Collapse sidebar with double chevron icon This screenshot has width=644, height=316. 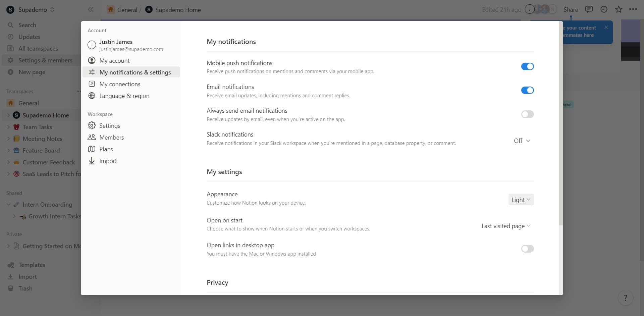(91, 9)
